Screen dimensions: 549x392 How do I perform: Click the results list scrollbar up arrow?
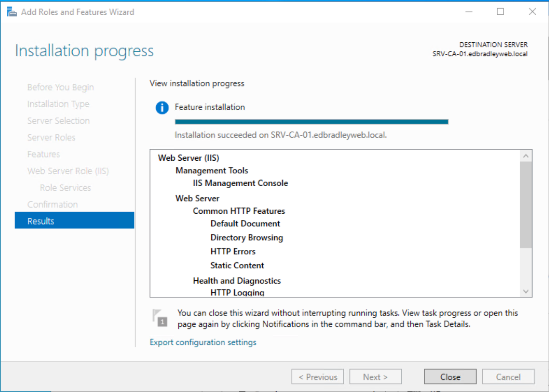(x=526, y=155)
